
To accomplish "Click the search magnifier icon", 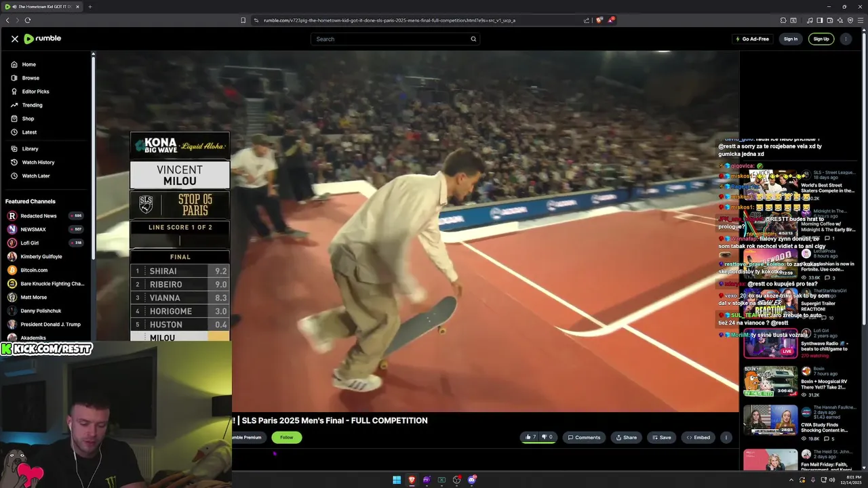I will 473,39.
